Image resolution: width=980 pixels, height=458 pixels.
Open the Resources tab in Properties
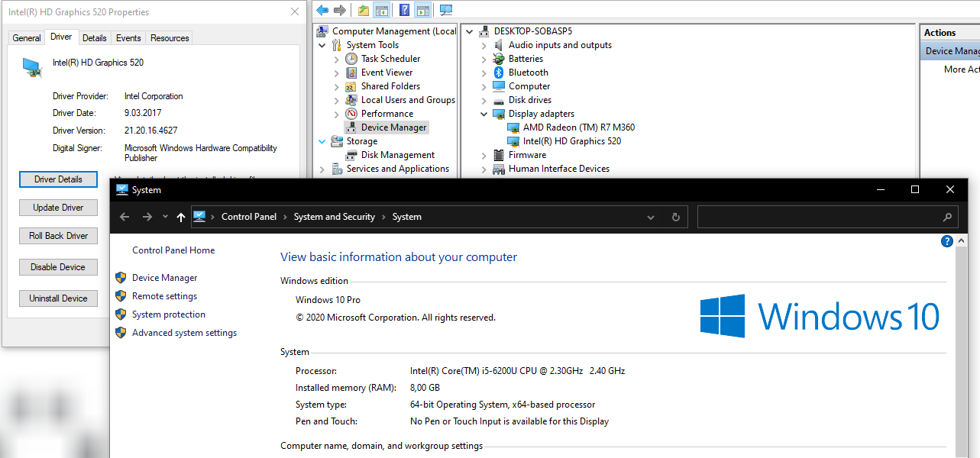169,38
